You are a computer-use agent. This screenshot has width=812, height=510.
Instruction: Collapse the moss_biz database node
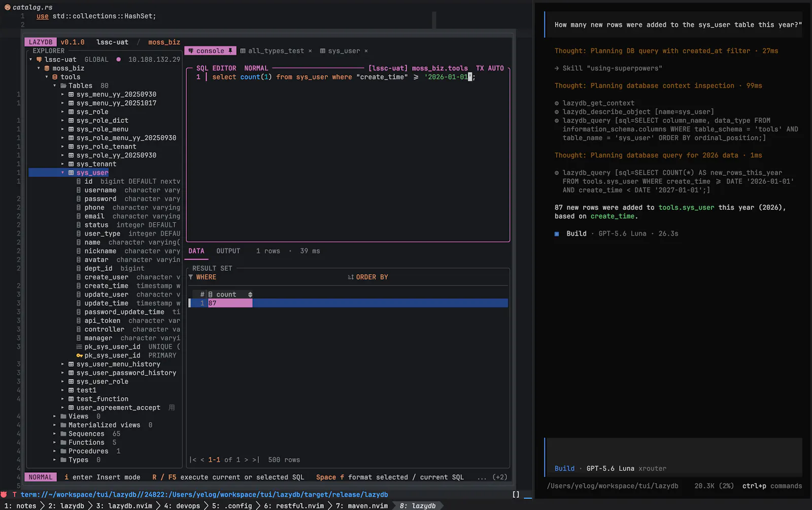(39, 68)
